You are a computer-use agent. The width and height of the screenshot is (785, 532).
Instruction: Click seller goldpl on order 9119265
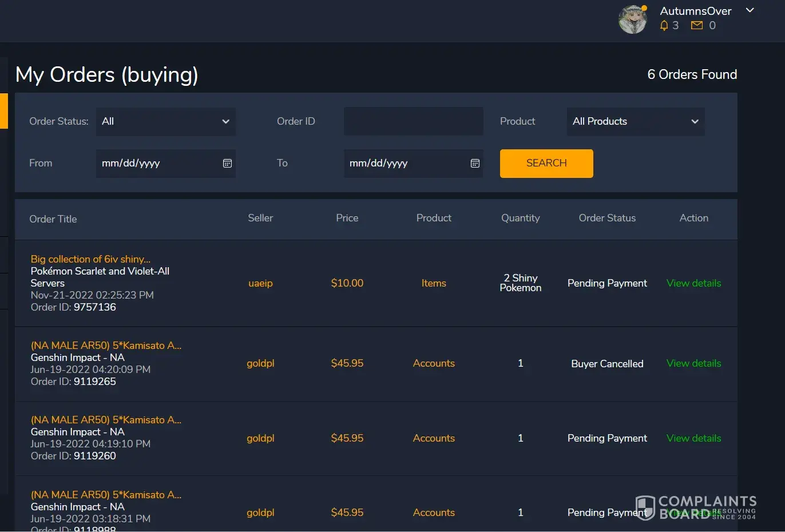[x=260, y=363]
